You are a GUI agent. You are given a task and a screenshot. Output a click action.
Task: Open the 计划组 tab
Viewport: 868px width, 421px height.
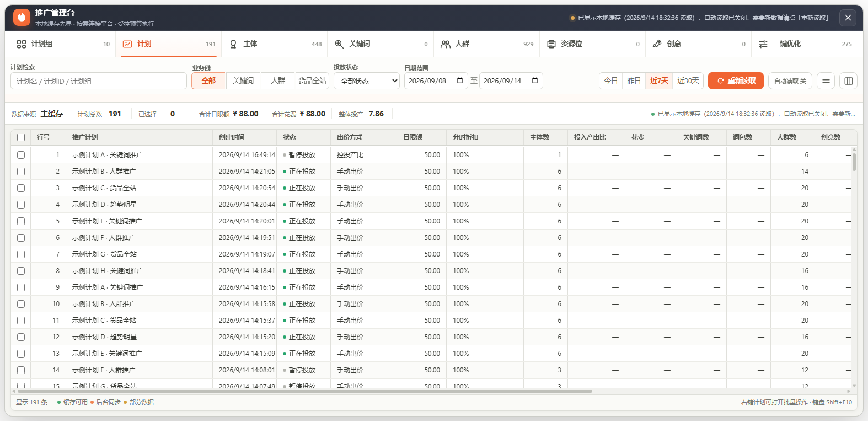[63, 44]
